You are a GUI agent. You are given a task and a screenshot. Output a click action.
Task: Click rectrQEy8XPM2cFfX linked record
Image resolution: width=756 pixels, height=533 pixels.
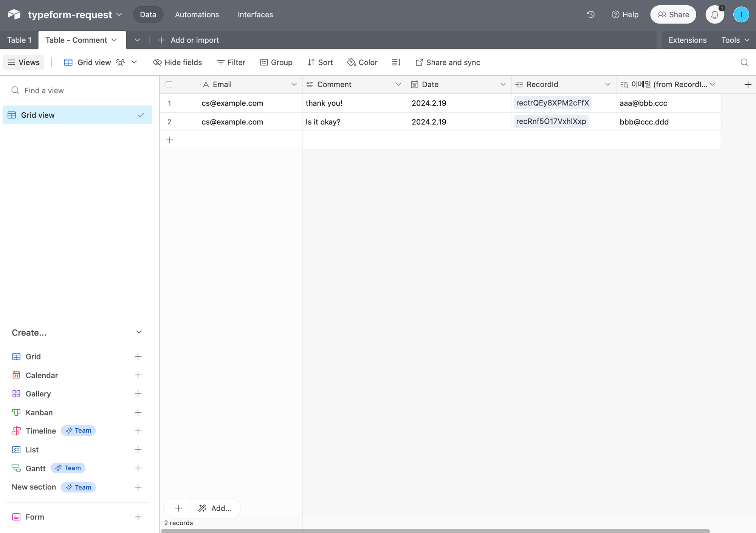[x=552, y=103]
